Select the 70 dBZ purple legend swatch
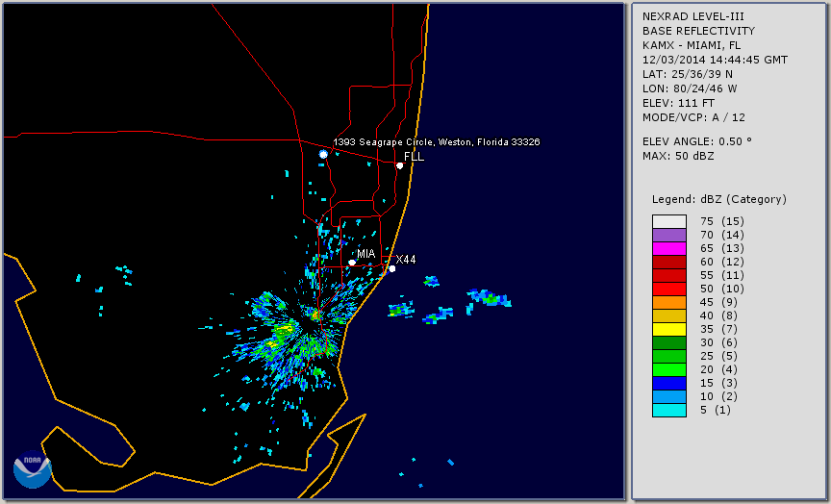This screenshot has width=831, height=504. point(668,235)
